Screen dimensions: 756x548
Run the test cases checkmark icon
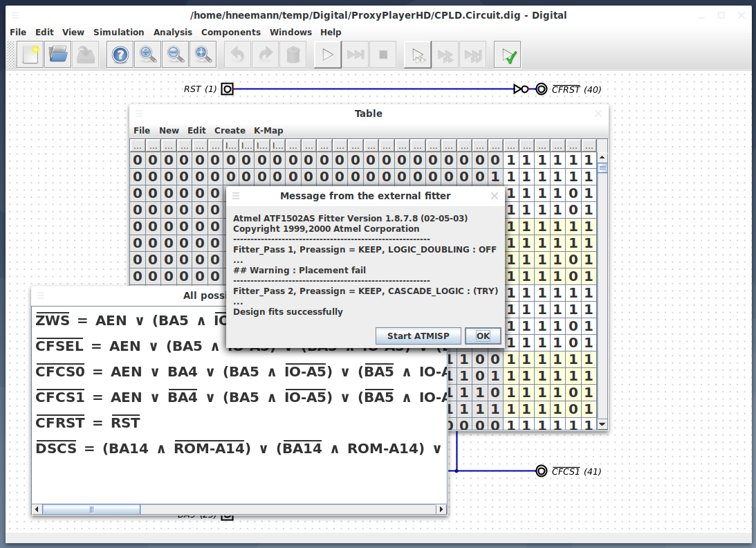pos(506,54)
